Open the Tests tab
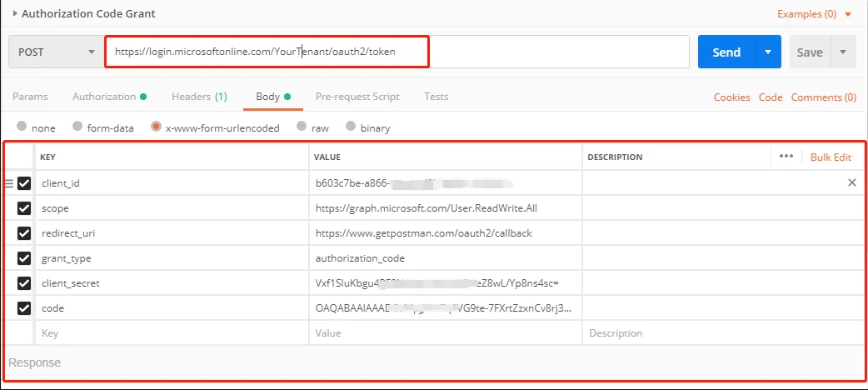 click(x=436, y=97)
